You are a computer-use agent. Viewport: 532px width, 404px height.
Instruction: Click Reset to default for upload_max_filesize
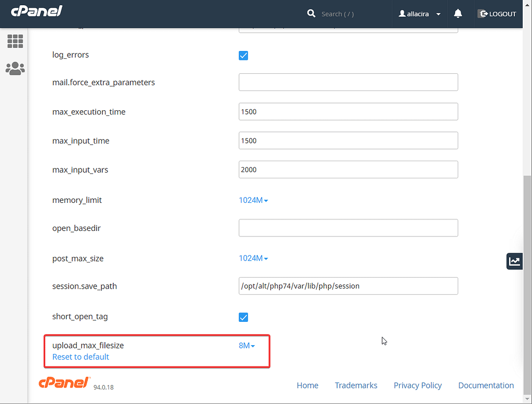[x=81, y=357]
